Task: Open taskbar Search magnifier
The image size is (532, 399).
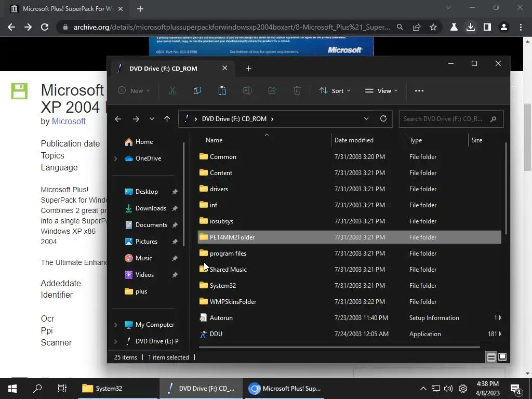Action: point(37,389)
